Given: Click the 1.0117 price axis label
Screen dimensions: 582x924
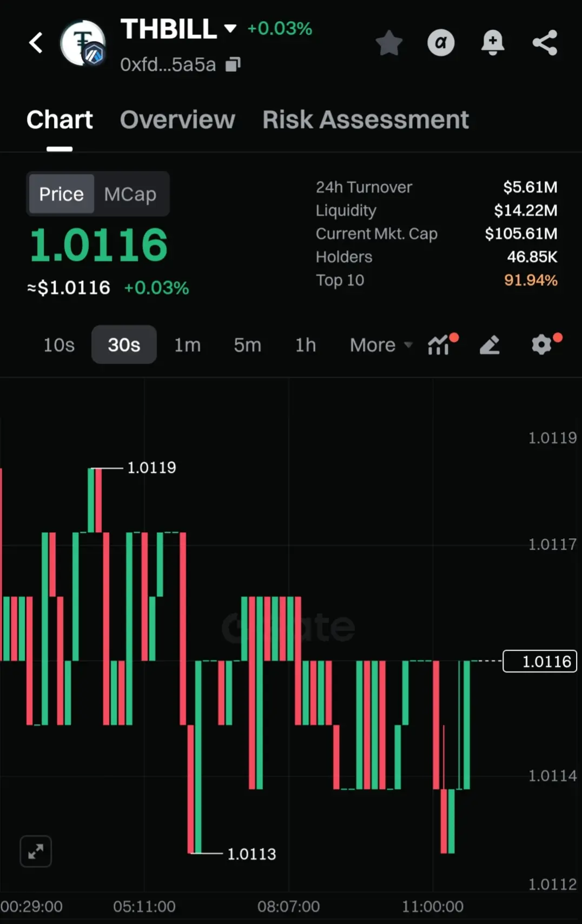Looking at the screenshot, I should 552,544.
